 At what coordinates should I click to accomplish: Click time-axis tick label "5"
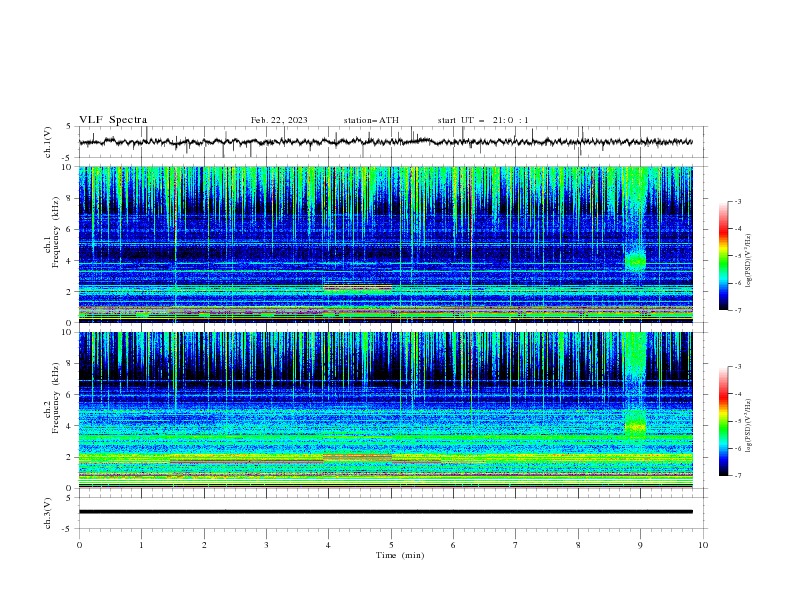point(391,545)
